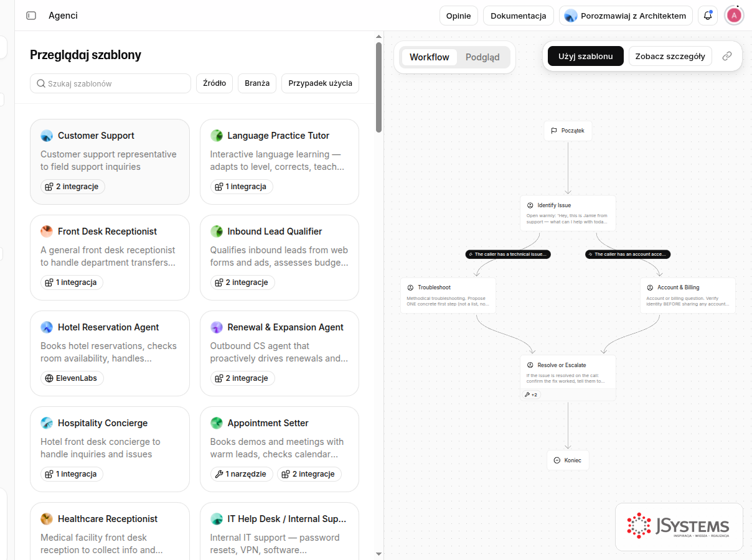Select the Identify Issue workflow node
This screenshot has width=752, height=560.
tap(568, 213)
